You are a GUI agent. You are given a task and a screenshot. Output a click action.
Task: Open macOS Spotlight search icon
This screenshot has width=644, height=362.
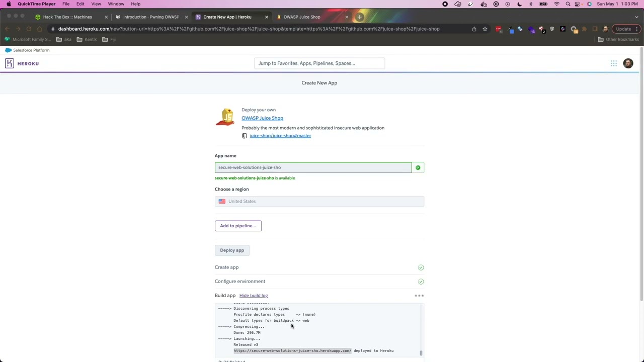click(x=568, y=4)
